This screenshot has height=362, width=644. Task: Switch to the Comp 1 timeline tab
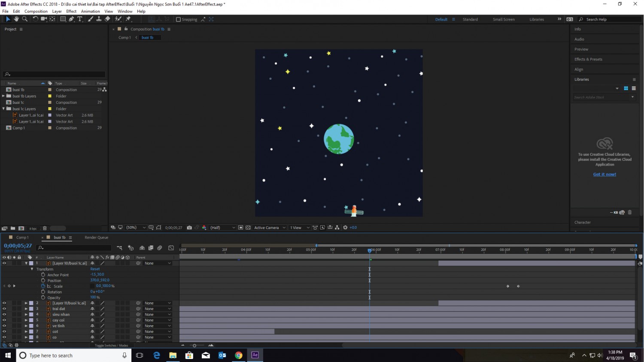coord(22,237)
